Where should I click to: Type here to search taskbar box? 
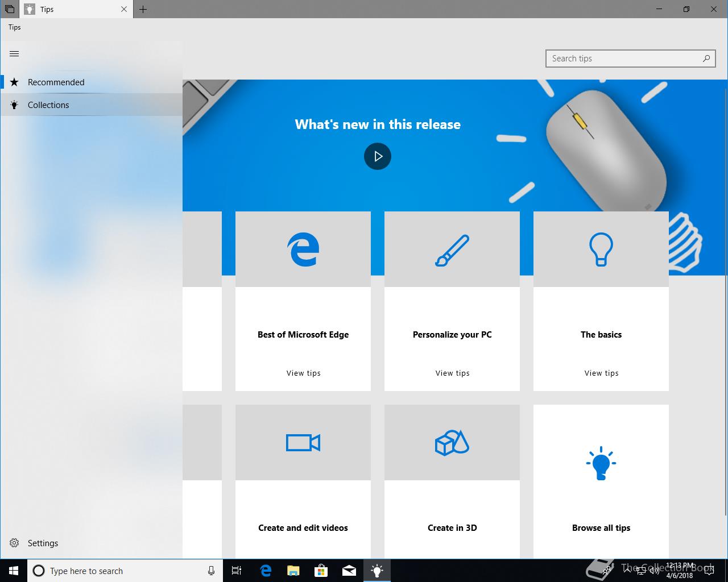point(125,571)
